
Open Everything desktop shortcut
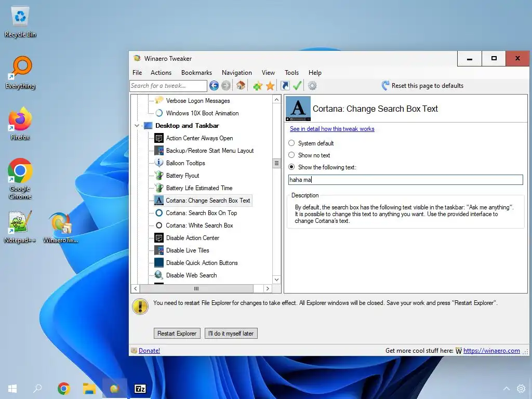(20, 73)
